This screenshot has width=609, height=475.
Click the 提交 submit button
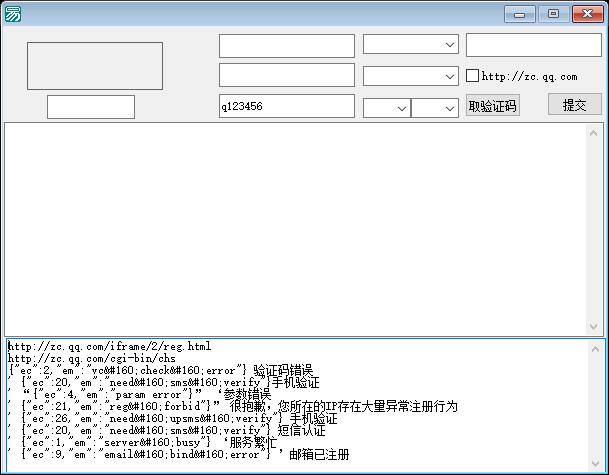[x=574, y=104]
